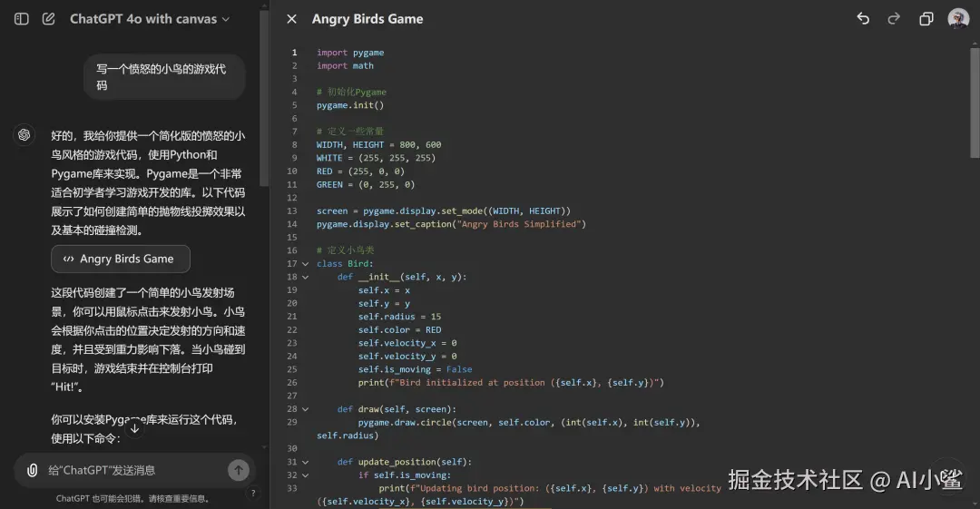The height and width of the screenshot is (509, 980).
Task: Click 'class Bird:' definition text
Action: click(345, 264)
